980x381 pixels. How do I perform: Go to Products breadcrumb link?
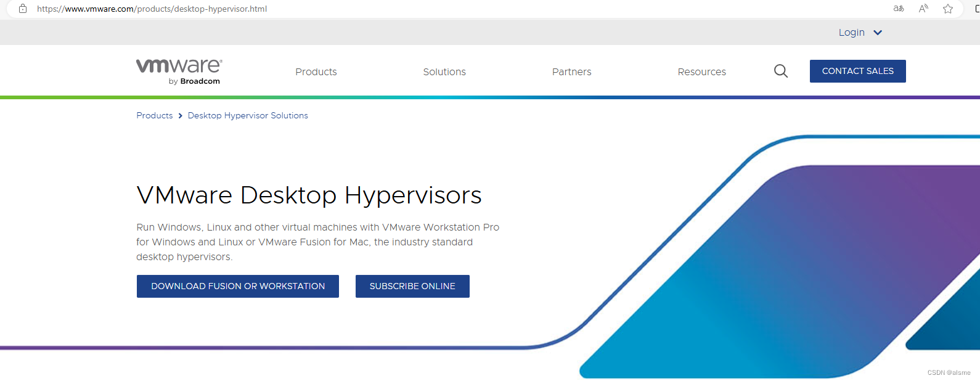pyautogui.click(x=155, y=115)
